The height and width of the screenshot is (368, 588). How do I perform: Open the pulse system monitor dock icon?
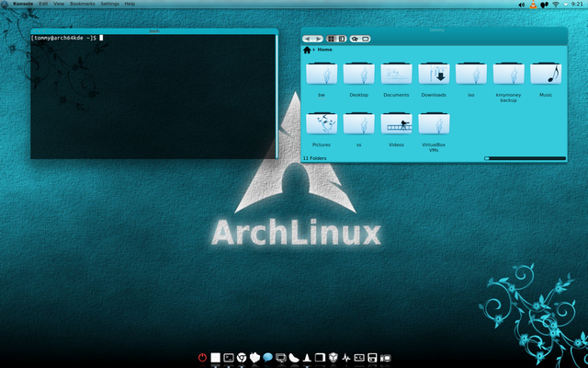tap(346, 358)
